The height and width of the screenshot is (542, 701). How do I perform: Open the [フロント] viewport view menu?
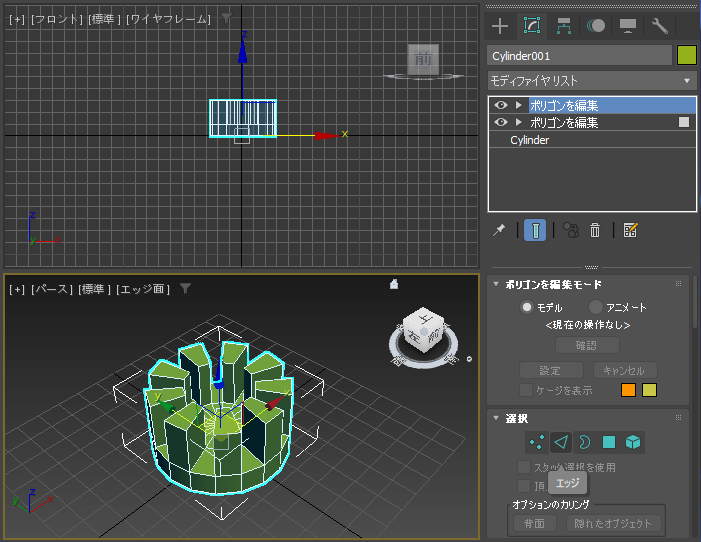[57, 19]
